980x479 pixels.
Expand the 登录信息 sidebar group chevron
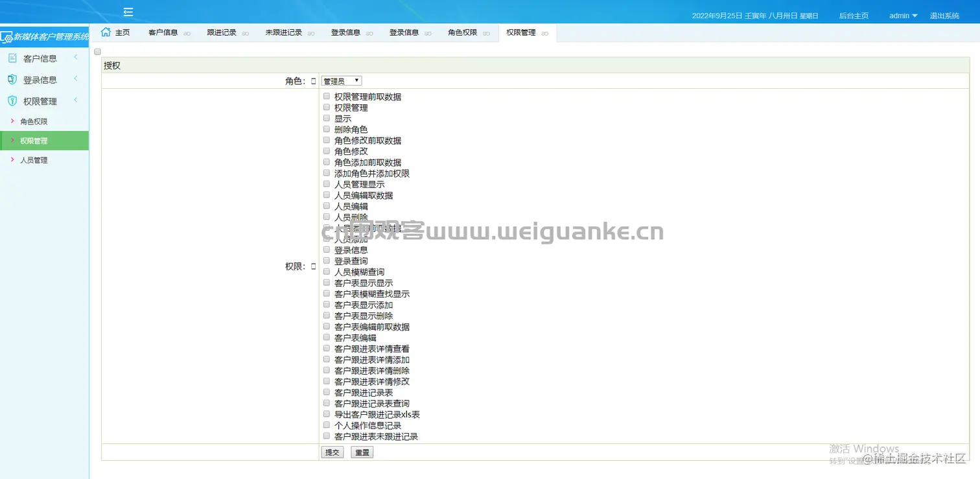(x=75, y=79)
